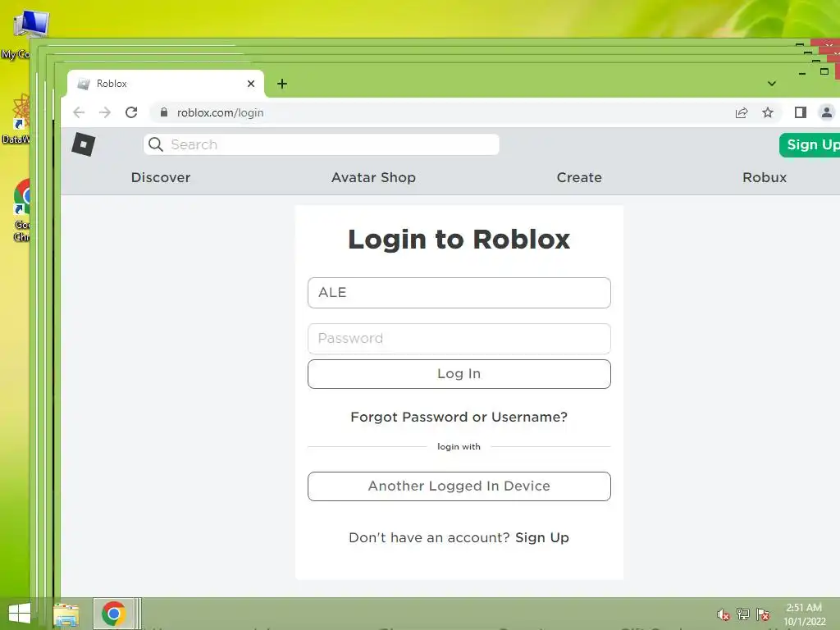Click the padlock site info icon
The image size is (840, 630).
(x=164, y=112)
